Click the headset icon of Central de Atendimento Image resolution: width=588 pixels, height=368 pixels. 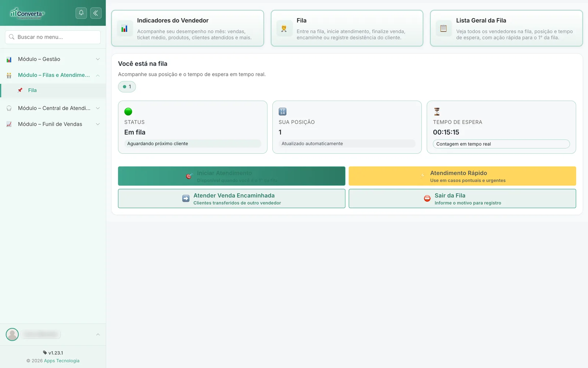click(x=9, y=108)
